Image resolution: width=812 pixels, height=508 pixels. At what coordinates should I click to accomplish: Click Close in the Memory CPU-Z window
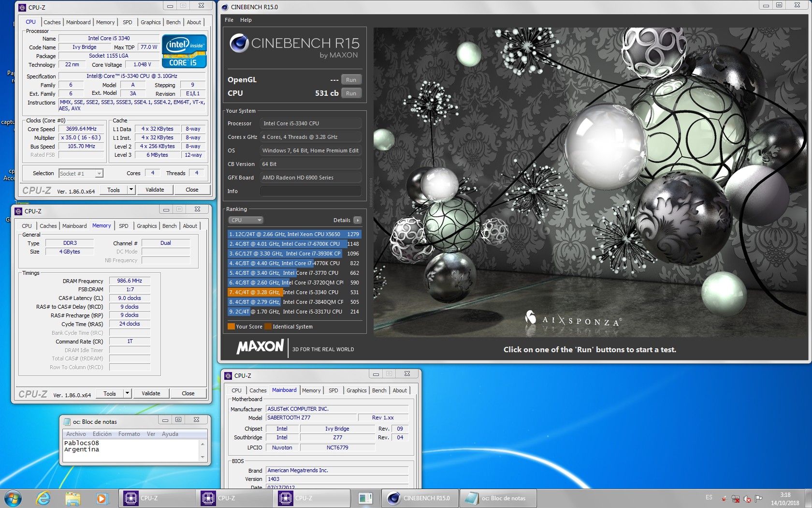point(188,393)
